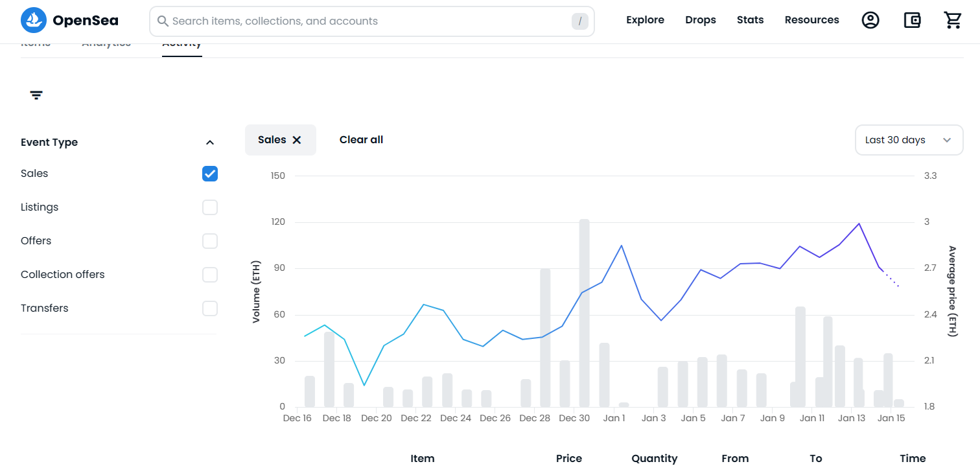Click the Jan 13 average price peak

pyautogui.click(x=859, y=224)
